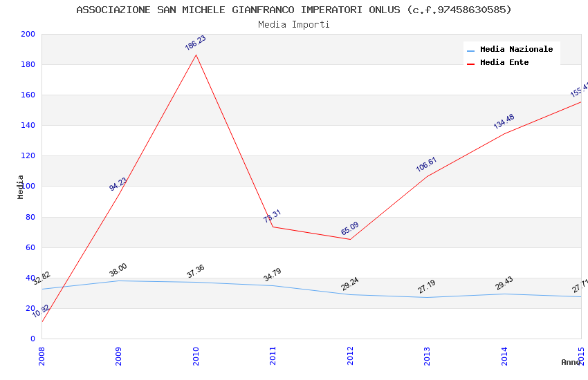Click the red Media Ente legend swatch
588x380 pixels.
[x=470, y=64]
